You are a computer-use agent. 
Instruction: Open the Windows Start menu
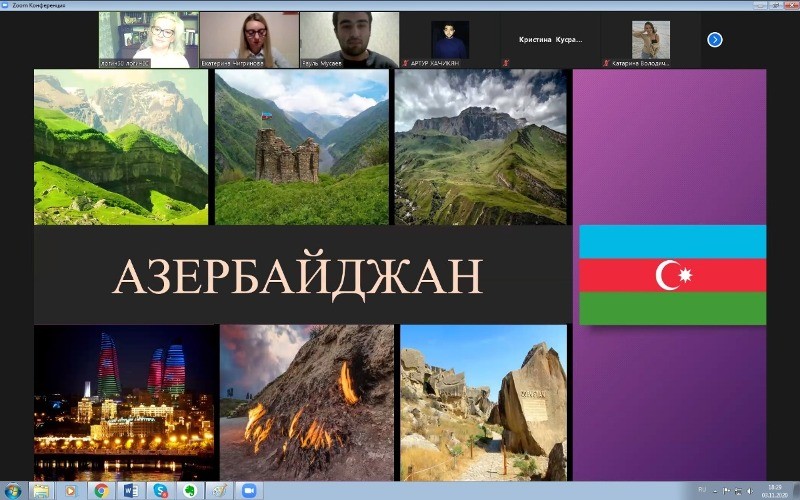click(12, 491)
